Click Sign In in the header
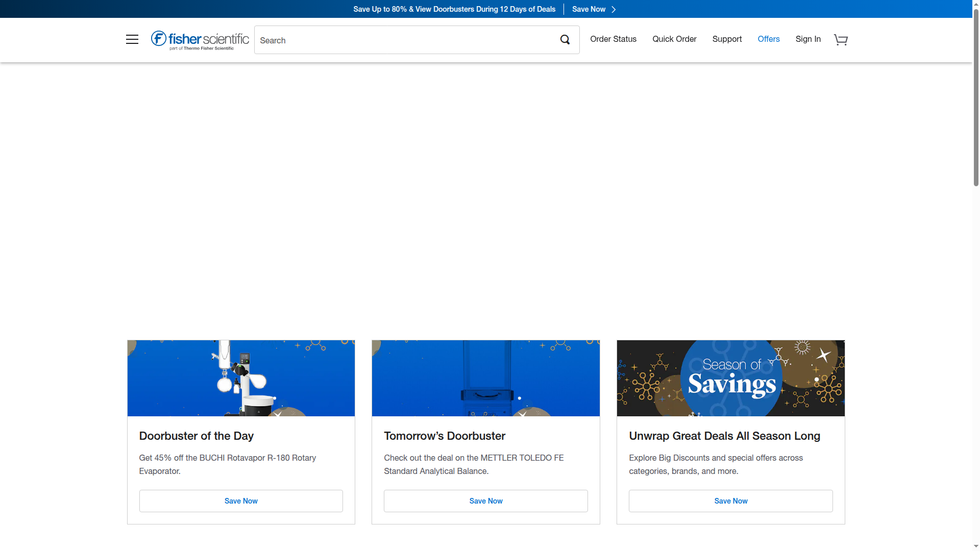Image resolution: width=980 pixels, height=551 pixels. pos(807,39)
